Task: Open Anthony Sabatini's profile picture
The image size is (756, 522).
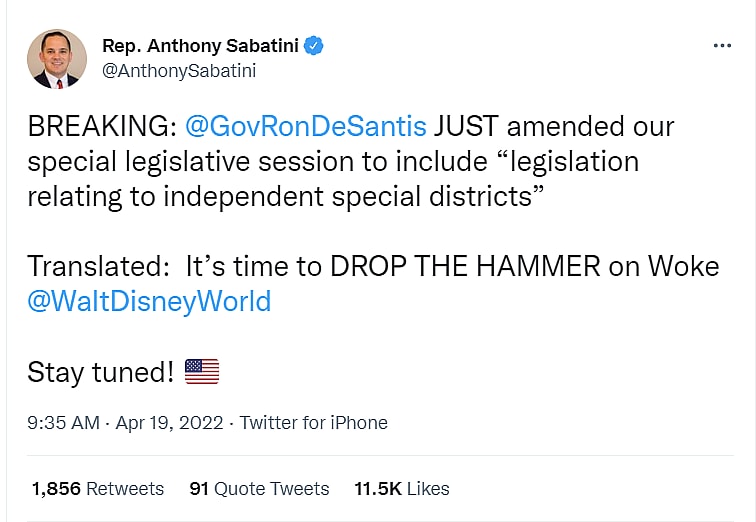Action: coord(56,58)
